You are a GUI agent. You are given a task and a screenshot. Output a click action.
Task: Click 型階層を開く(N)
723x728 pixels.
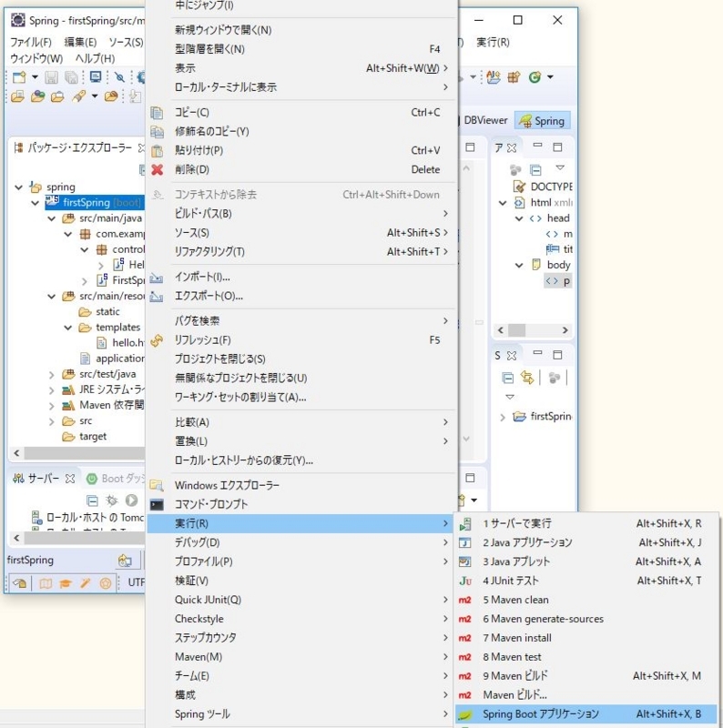[x=301, y=49]
